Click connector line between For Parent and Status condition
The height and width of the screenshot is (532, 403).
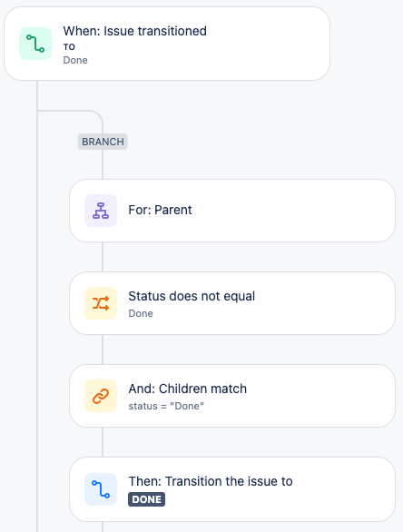(x=103, y=257)
